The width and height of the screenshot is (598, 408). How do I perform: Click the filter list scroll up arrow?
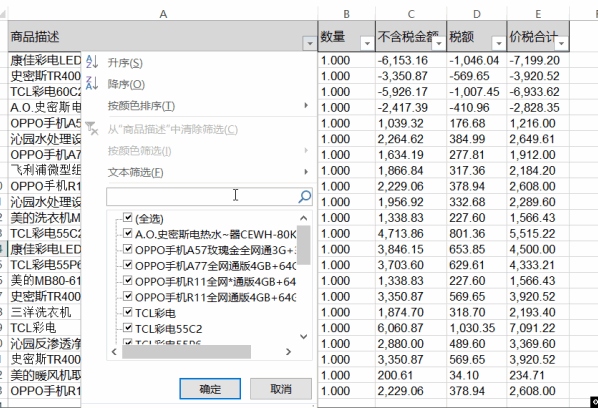pyautogui.click(x=304, y=218)
